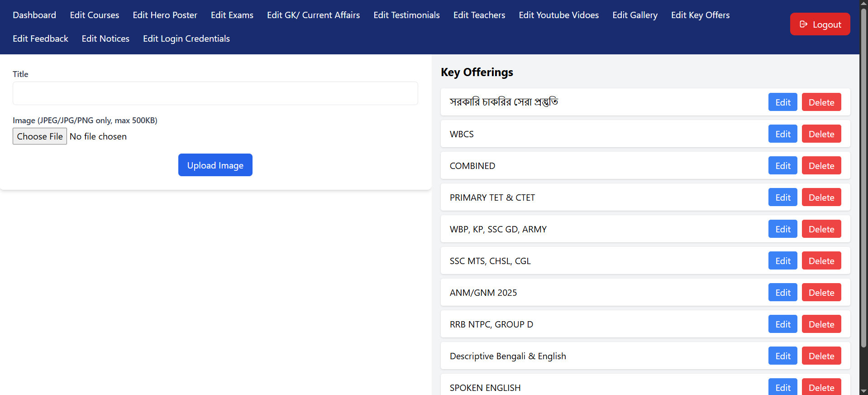The height and width of the screenshot is (395, 868).
Task: Navigate to Edit Login Credentials
Action: [x=186, y=39]
